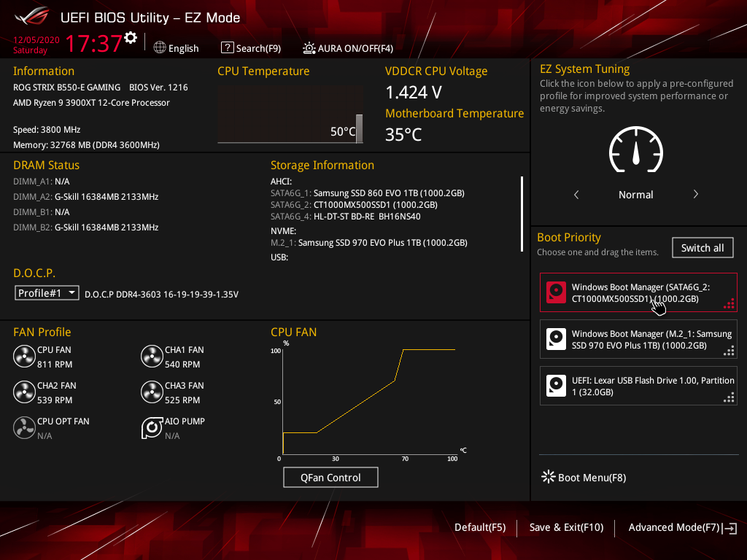This screenshot has width=747, height=560.
Task: Click DIMM_A2 G-Skill memory entry
Action: click(86, 197)
